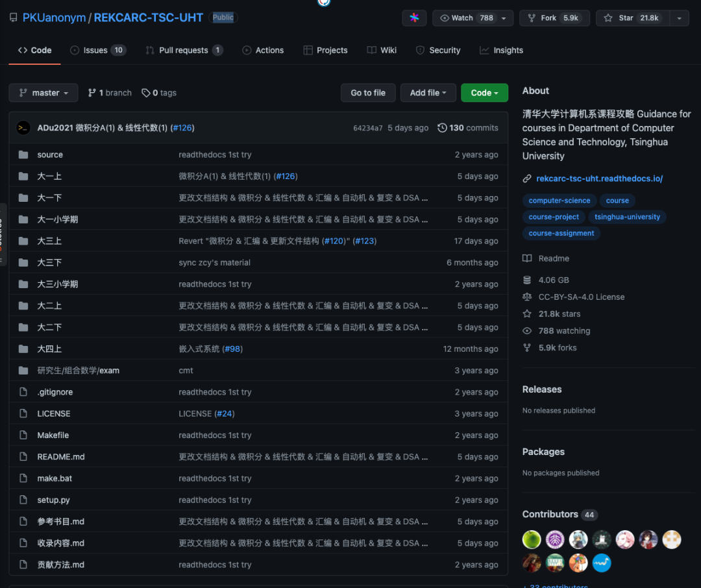Click the colorful asterisk extension icon button
This screenshot has width=701, height=588.
tap(414, 18)
